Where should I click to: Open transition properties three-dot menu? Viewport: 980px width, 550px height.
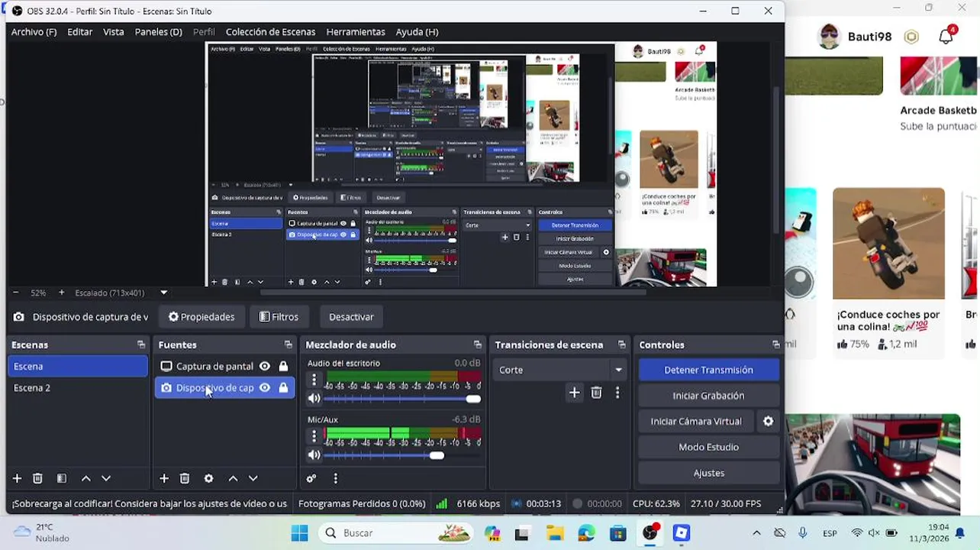click(617, 393)
